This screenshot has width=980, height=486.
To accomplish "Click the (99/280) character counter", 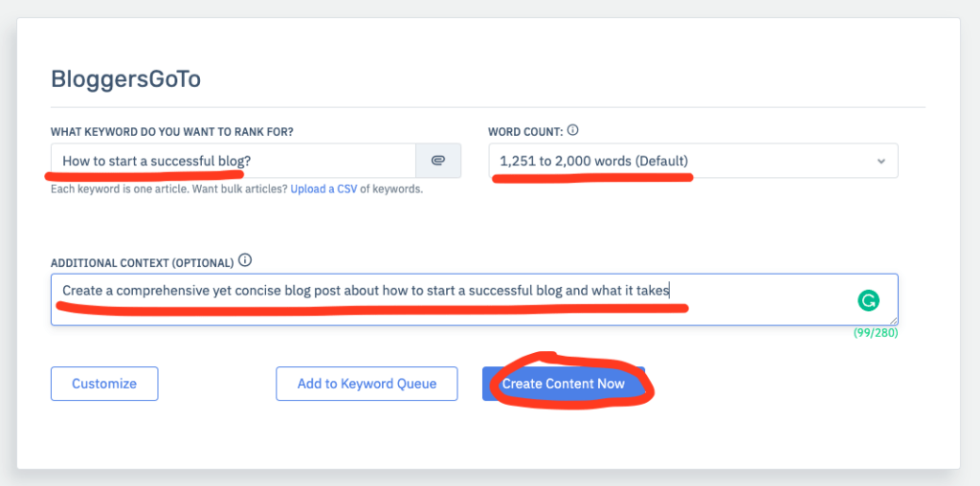I will click(876, 333).
